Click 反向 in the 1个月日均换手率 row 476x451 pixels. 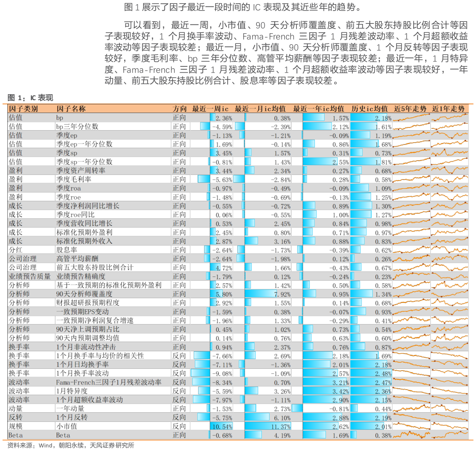(179, 365)
